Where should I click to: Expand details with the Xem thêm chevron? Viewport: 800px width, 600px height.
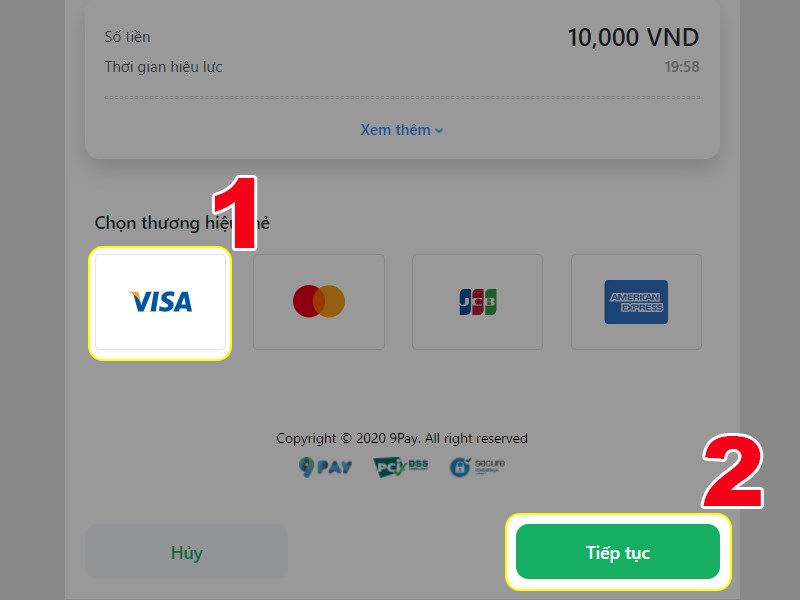pos(439,131)
